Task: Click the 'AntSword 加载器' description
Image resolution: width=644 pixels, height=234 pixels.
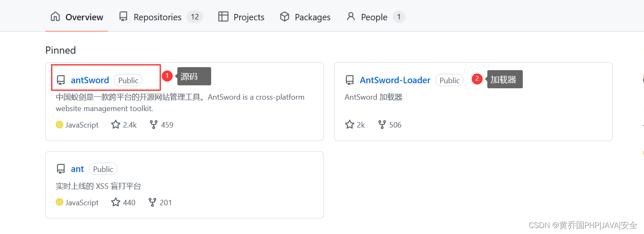Action: [x=373, y=97]
